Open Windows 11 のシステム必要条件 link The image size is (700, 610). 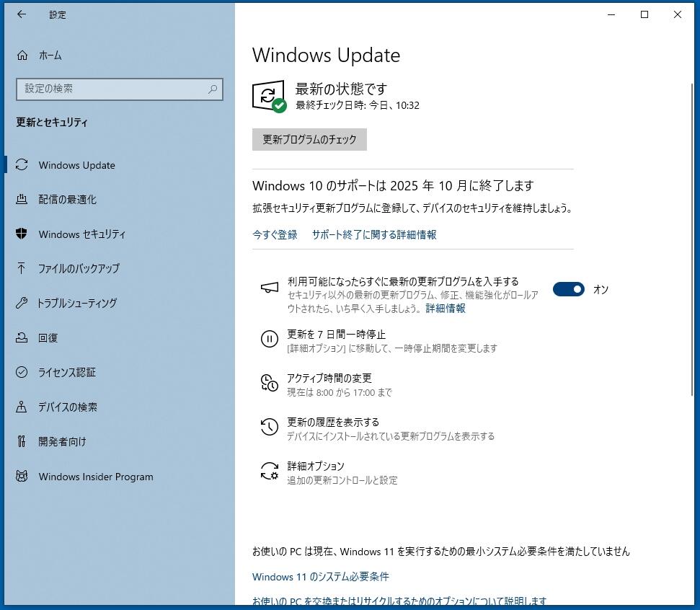pyautogui.click(x=321, y=577)
